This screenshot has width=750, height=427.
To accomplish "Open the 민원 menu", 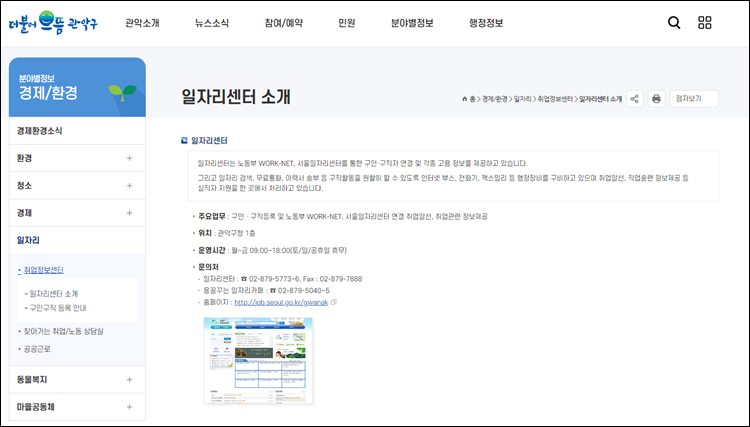I will [347, 23].
